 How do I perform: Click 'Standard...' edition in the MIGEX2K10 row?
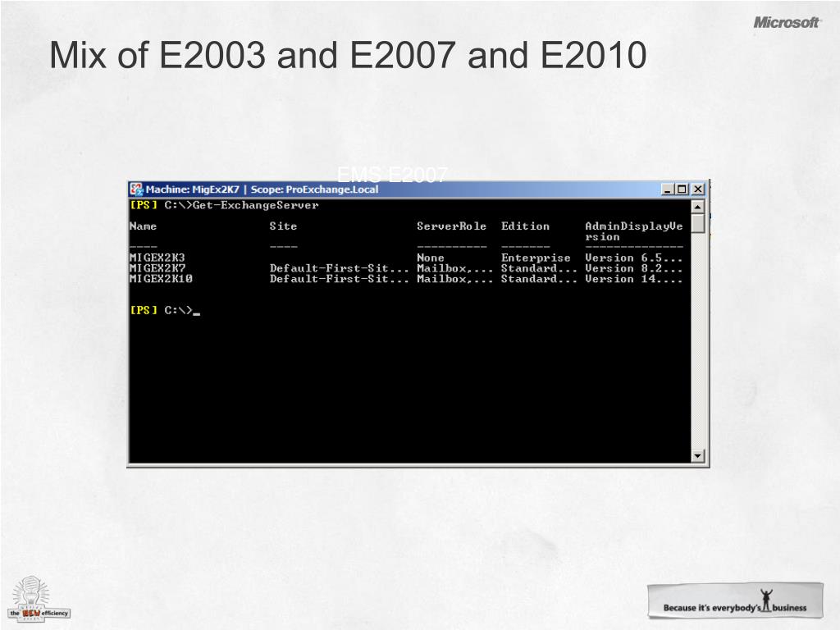click(x=540, y=279)
